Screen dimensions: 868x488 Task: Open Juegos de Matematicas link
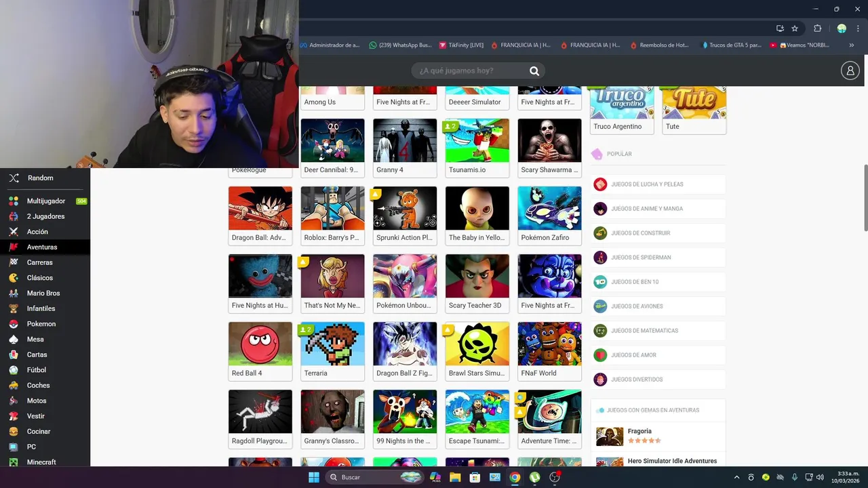[x=658, y=331]
